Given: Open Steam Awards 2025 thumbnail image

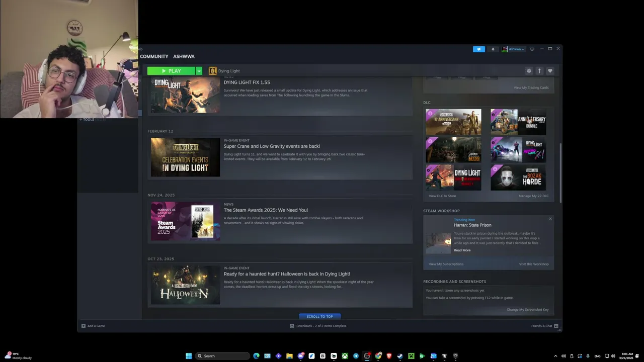Looking at the screenshot, I should [185, 221].
